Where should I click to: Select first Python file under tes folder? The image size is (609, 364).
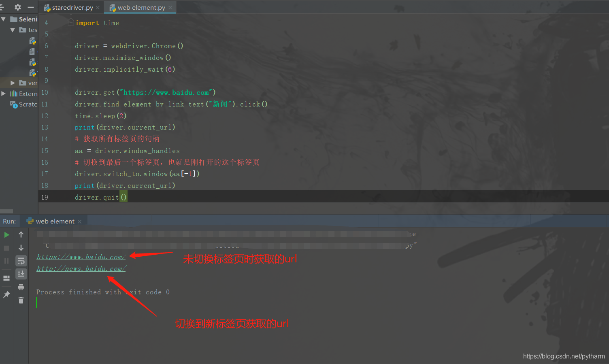pyautogui.click(x=33, y=41)
